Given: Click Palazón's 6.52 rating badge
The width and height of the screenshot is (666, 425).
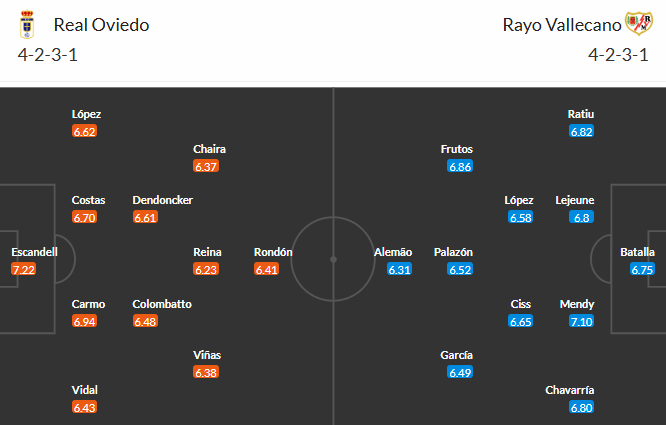Looking at the screenshot, I should [x=460, y=270].
